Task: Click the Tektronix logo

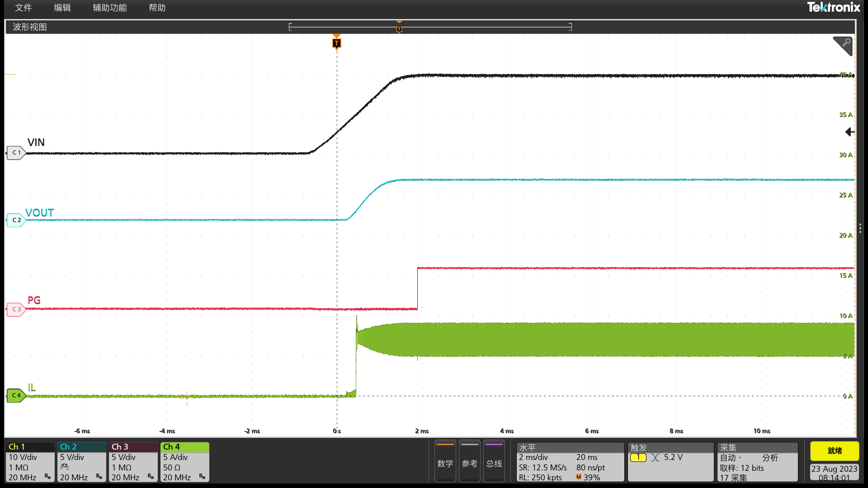Action: (x=833, y=7)
